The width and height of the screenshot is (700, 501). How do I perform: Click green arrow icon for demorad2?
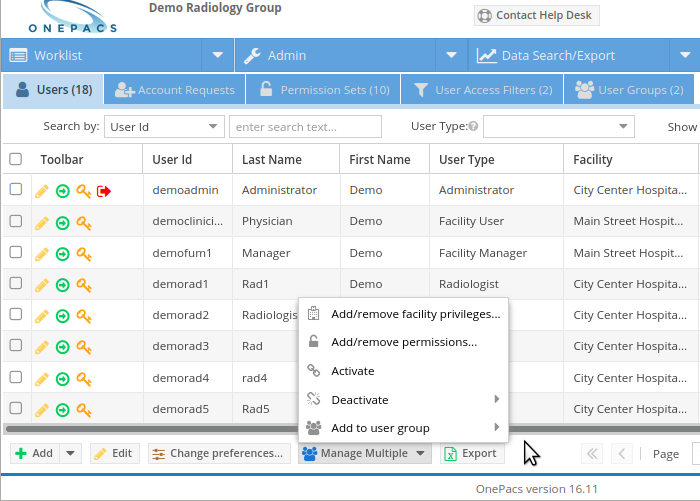coord(62,316)
